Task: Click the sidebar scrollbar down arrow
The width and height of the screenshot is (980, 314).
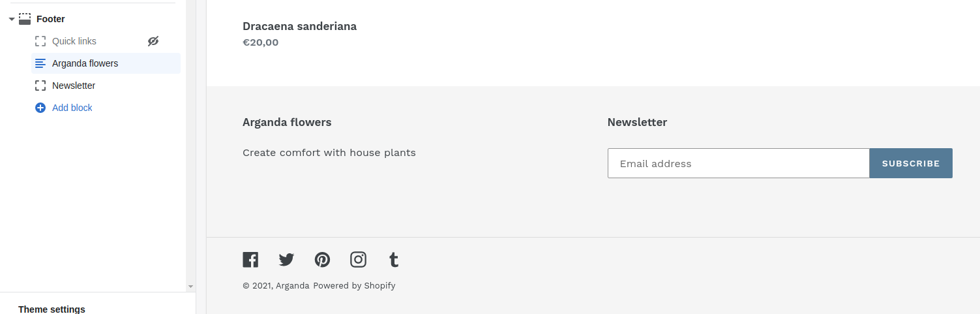Action: pos(190,286)
